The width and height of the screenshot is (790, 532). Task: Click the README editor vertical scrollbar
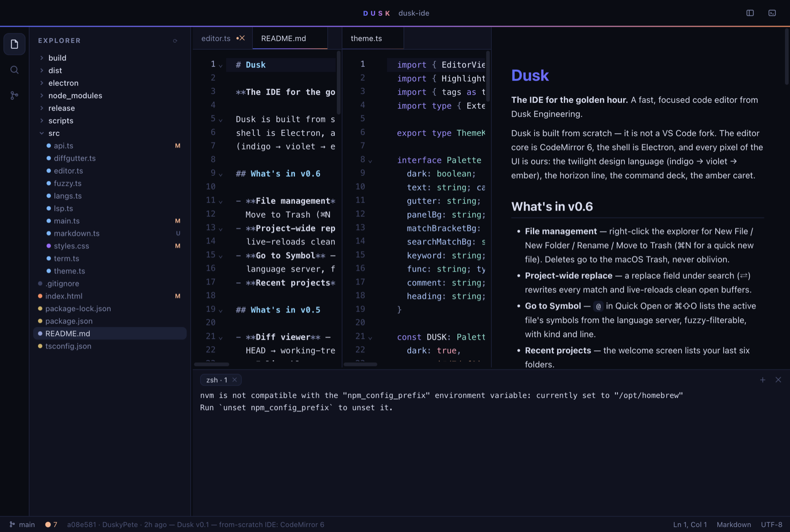(339, 83)
